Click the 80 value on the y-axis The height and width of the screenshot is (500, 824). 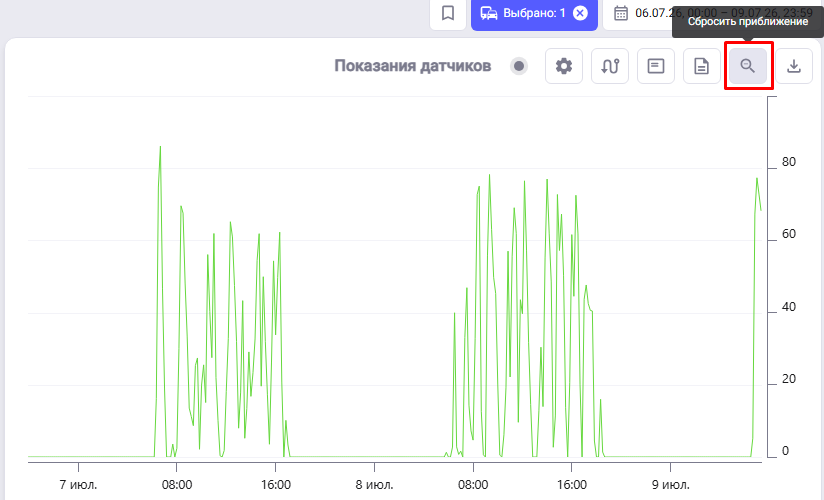789,162
